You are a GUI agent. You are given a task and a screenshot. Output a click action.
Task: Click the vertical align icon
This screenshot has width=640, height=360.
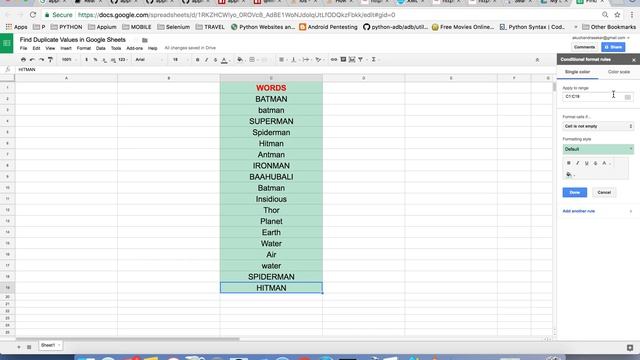293,60
